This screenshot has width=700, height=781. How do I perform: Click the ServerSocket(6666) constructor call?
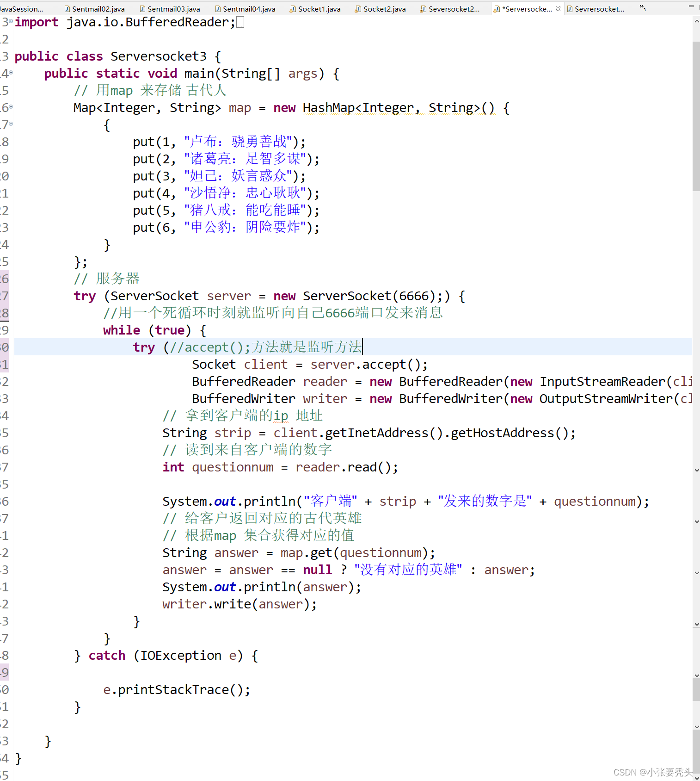[369, 296]
